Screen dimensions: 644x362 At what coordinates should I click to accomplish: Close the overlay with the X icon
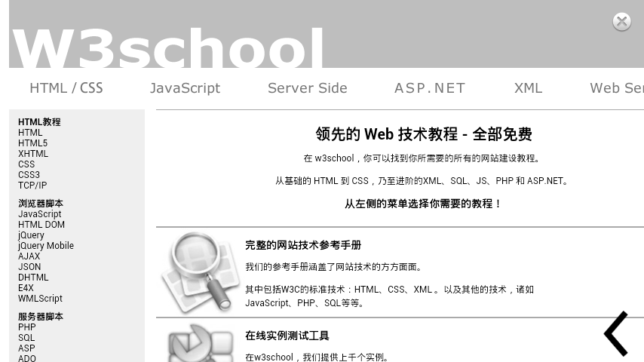coord(622,21)
